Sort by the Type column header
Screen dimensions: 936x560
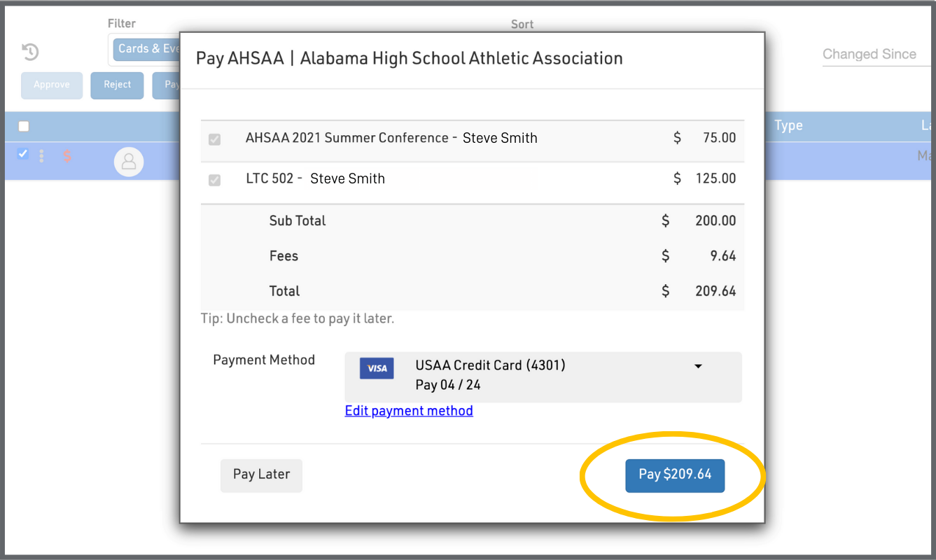(788, 126)
